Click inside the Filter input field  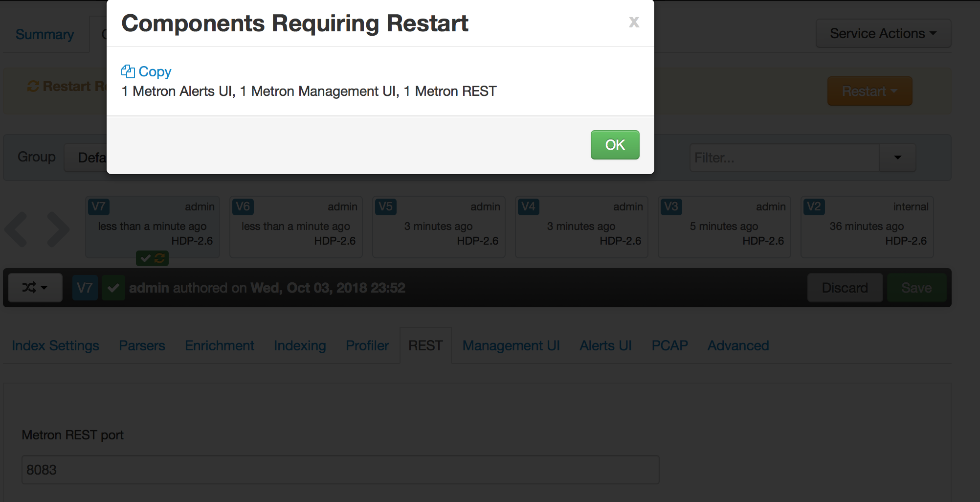coord(784,158)
